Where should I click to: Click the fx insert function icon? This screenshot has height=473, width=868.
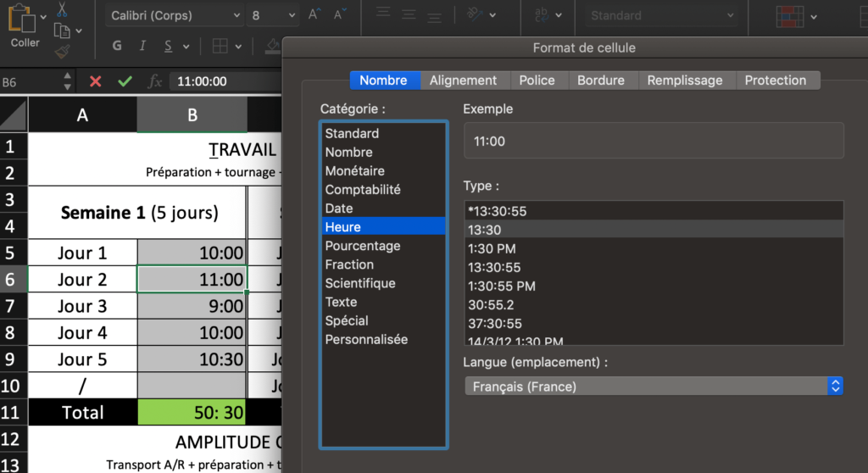[x=155, y=81]
